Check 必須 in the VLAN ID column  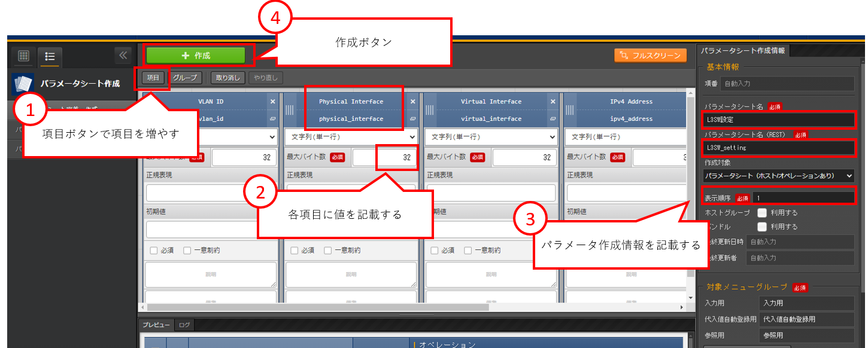tap(154, 251)
